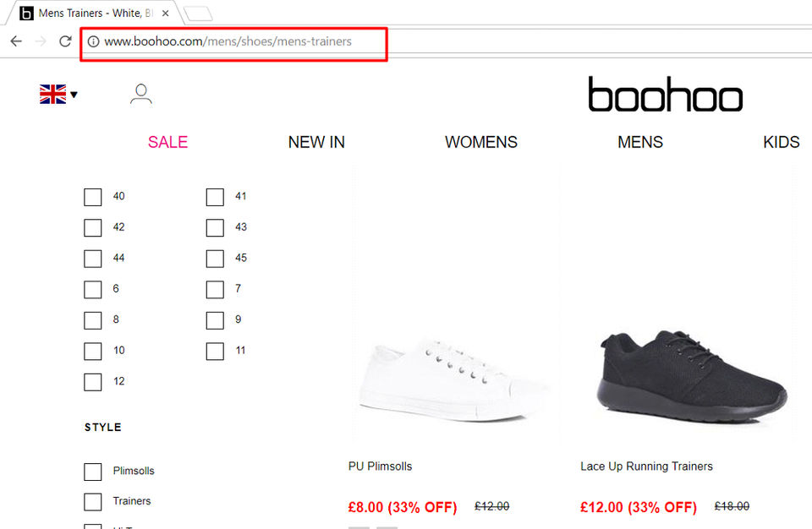Open Lace Up Running Trainers link
The image size is (812, 529).
(x=646, y=466)
